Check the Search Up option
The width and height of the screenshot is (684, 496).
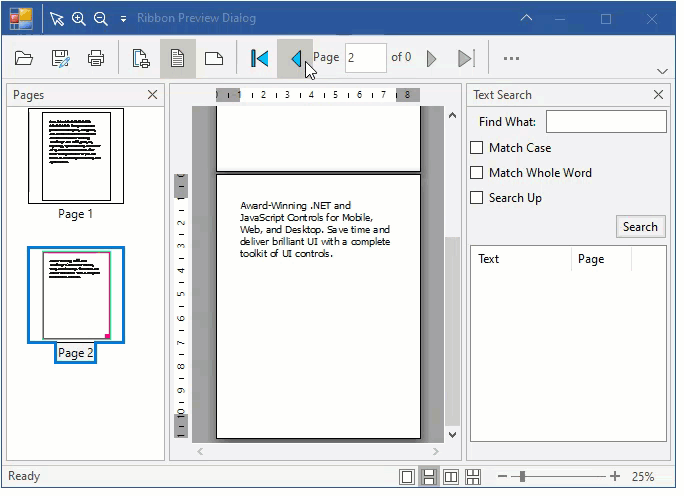(477, 198)
